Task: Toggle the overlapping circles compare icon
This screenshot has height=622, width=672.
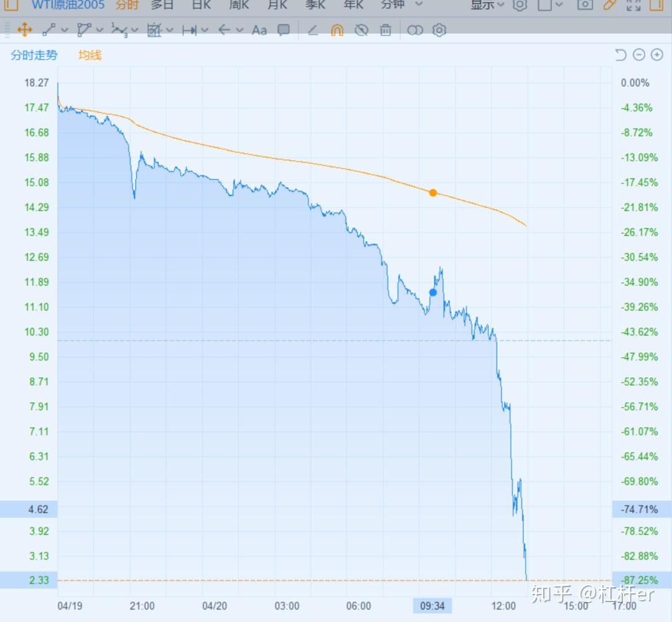Action: 414,30
